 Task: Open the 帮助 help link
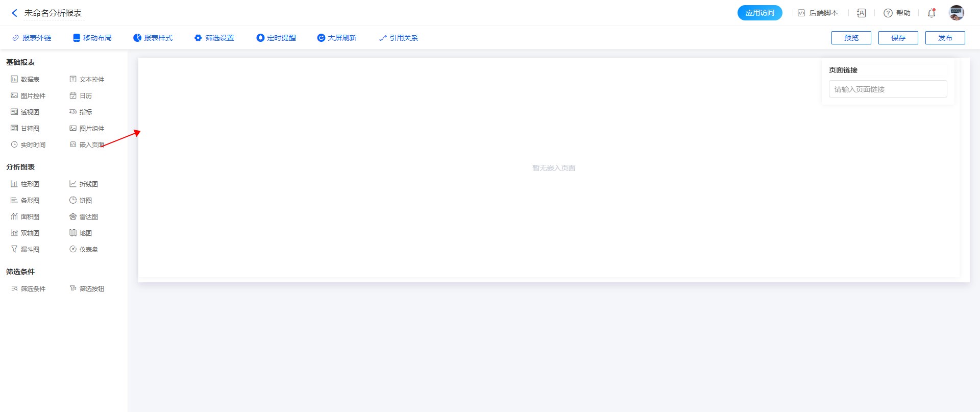[897, 13]
